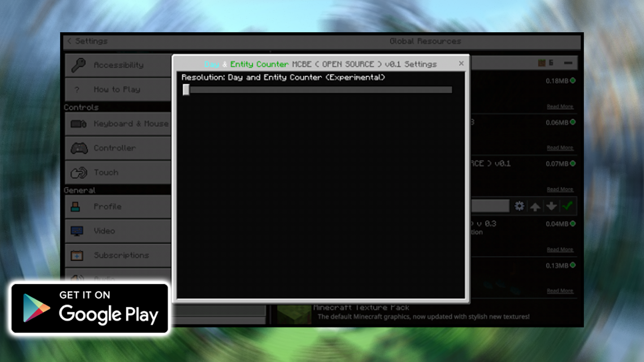This screenshot has height=362, width=644.
Task: Go back using the Settings arrow
Action: (69, 41)
